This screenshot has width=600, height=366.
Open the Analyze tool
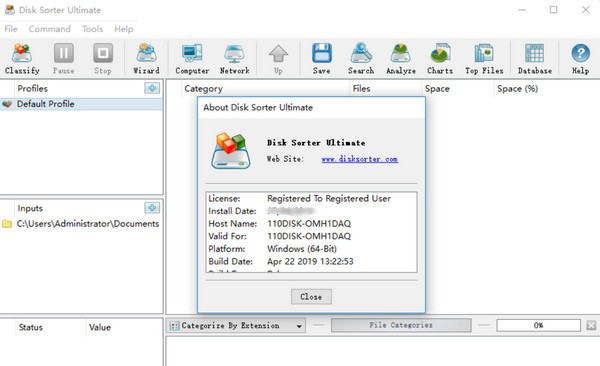click(x=401, y=59)
